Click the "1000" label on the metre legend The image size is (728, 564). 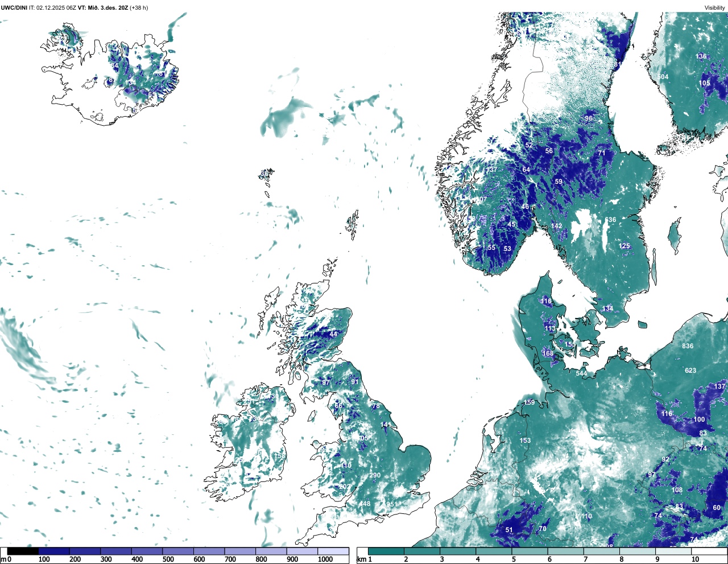tap(325, 559)
